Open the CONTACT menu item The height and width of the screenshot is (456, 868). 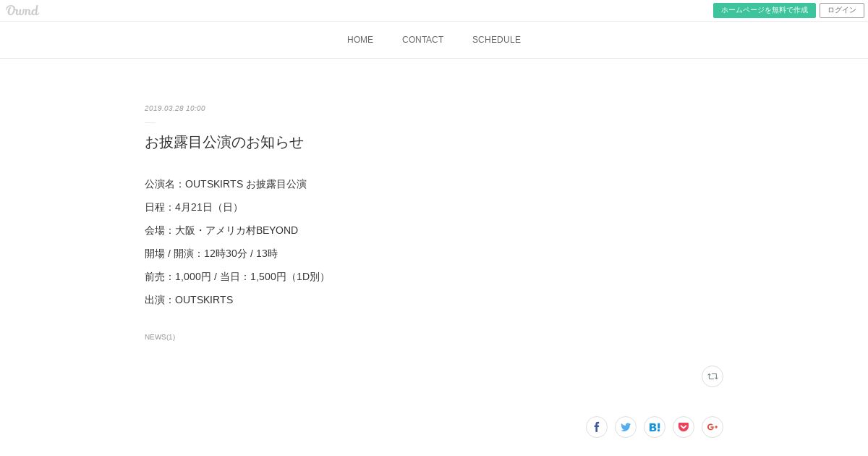423,40
